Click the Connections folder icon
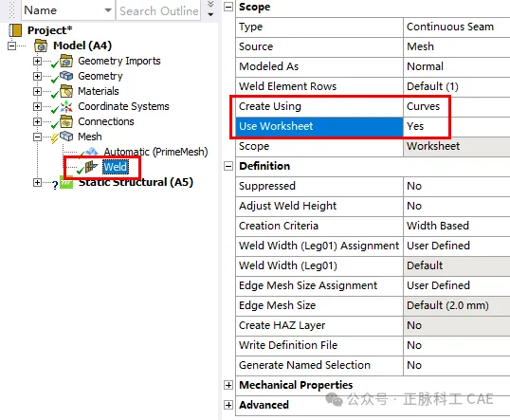This screenshot has width=510, height=420. coord(66,121)
